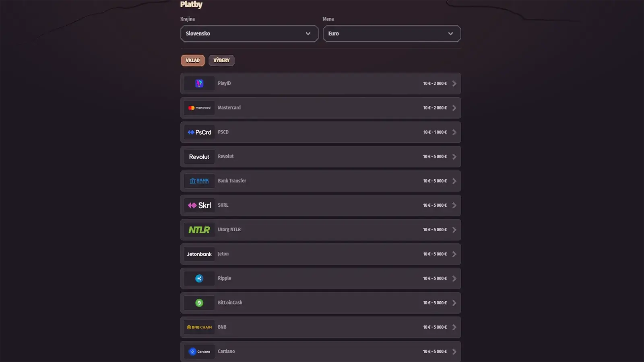644x362 pixels.
Task: Click the Ripple coin icon
Action: pos(199,278)
